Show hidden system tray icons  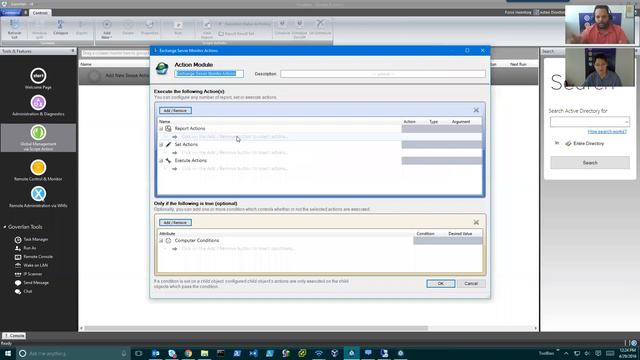566,353
